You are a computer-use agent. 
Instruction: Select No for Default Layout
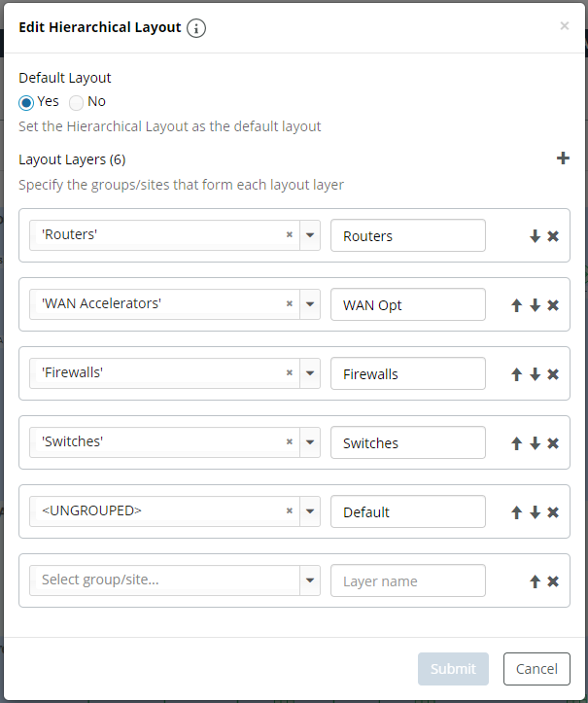(x=76, y=102)
